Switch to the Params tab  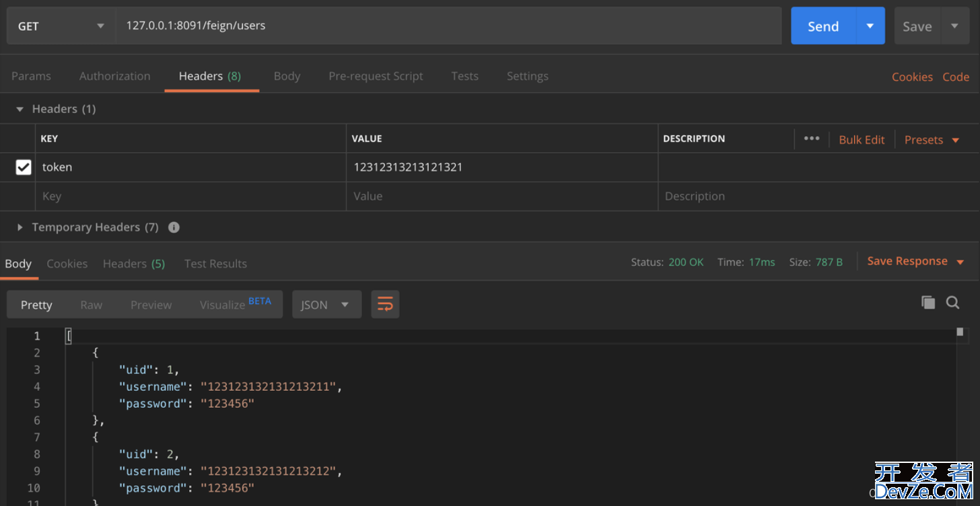pyautogui.click(x=31, y=76)
